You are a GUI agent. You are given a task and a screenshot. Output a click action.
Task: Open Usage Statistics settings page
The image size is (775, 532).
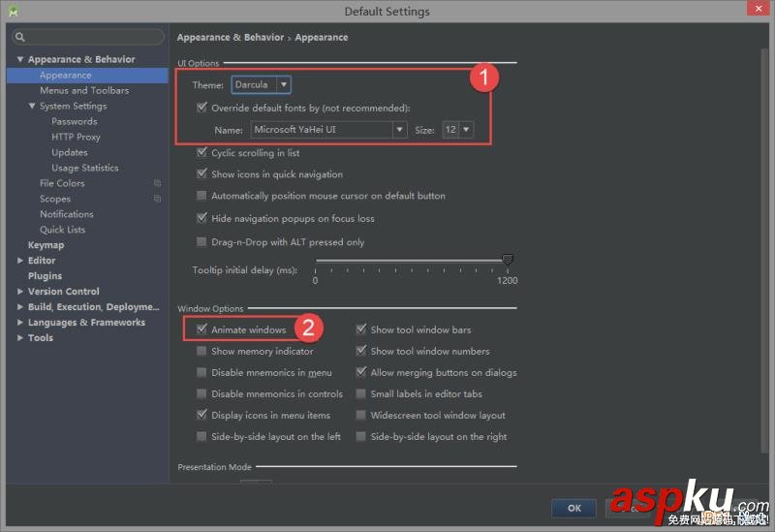click(85, 168)
